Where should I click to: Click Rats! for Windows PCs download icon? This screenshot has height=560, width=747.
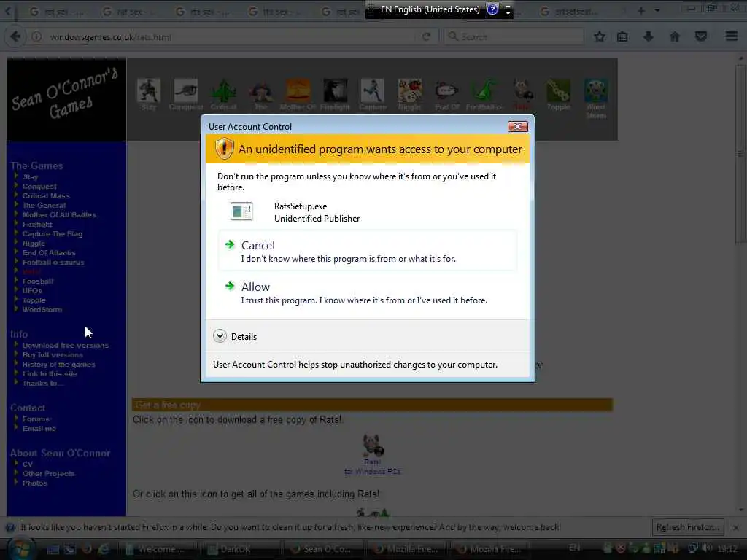pyautogui.click(x=372, y=446)
